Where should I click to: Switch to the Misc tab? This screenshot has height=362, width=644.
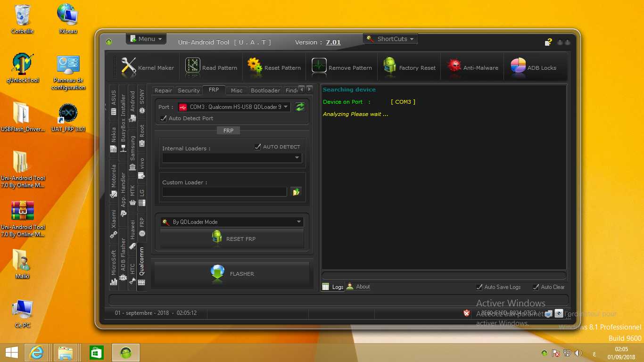point(237,90)
